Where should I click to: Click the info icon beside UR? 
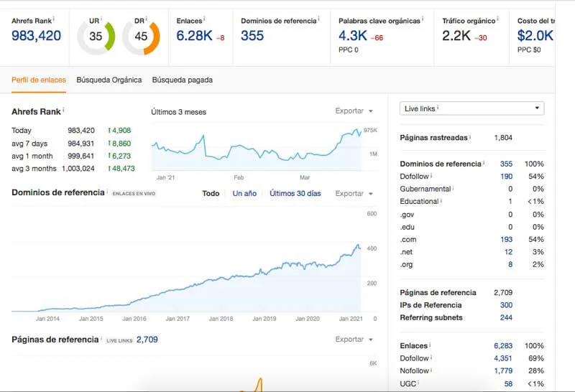point(101,19)
